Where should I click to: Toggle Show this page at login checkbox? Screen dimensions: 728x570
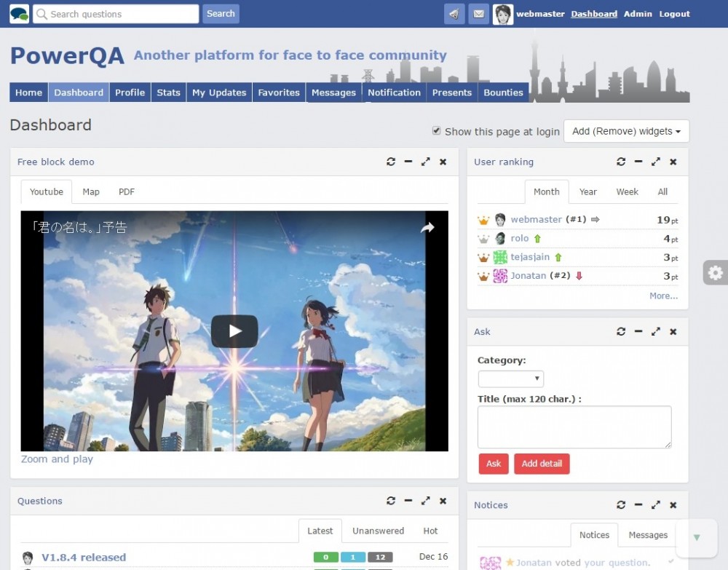[437, 131]
